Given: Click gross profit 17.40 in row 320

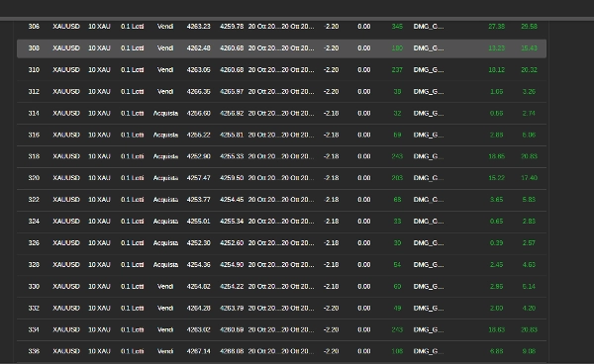Looking at the screenshot, I should pyautogui.click(x=530, y=178).
